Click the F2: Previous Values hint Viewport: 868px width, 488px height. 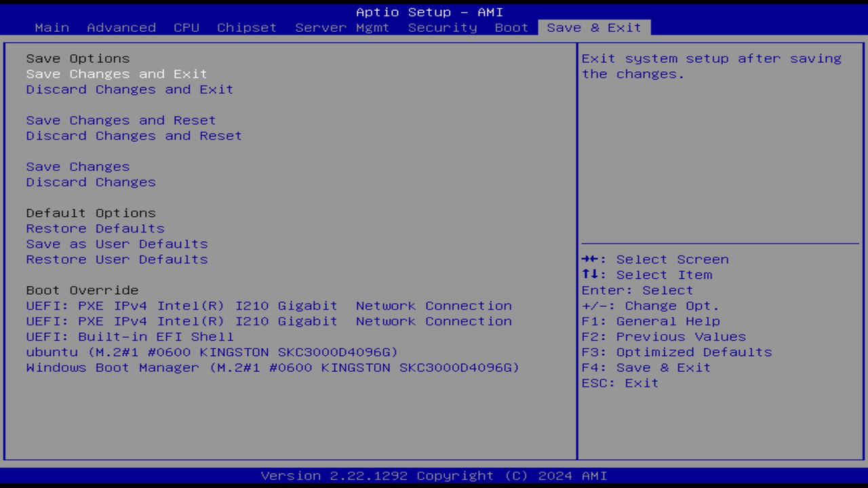663,337
